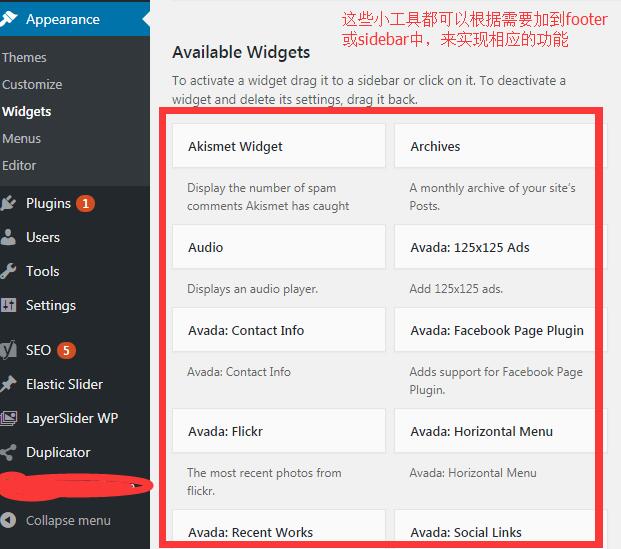Select the Akismet Widget
The image size is (621, 549).
279,146
